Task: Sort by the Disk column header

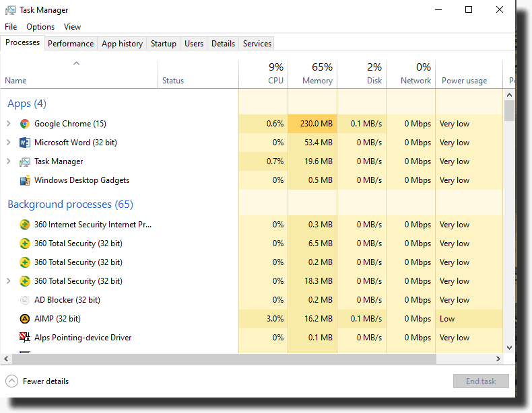Action: (362, 75)
